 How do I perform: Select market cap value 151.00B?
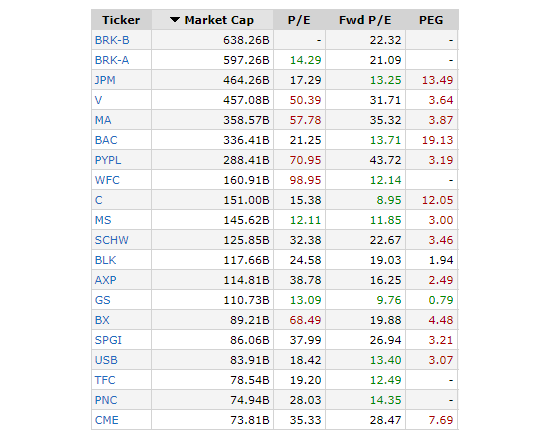click(x=246, y=200)
